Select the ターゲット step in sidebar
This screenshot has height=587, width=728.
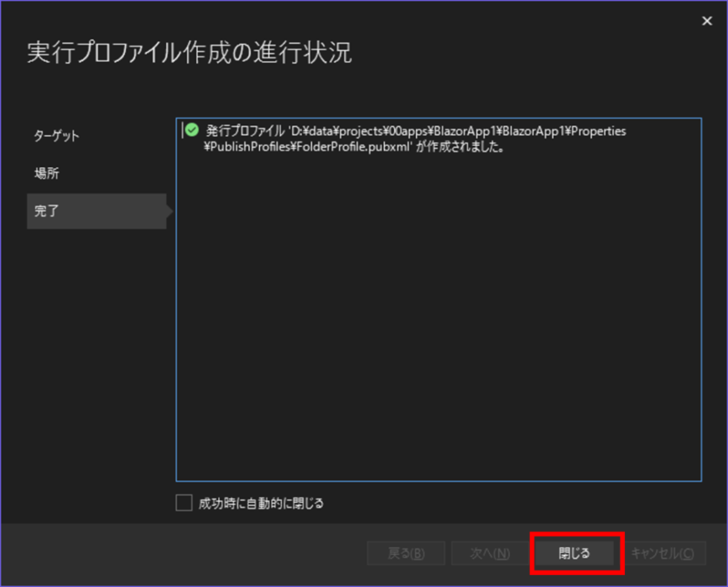point(57,136)
